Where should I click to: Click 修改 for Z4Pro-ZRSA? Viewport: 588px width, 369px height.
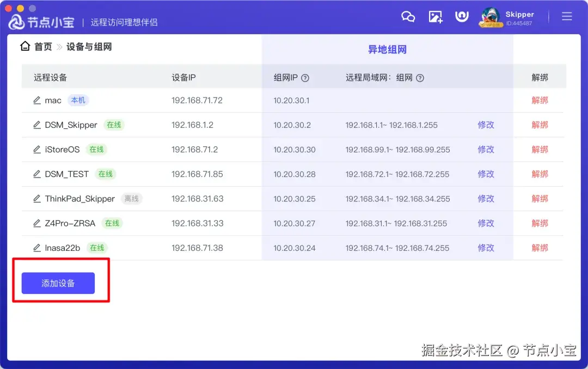tap(486, 223)
